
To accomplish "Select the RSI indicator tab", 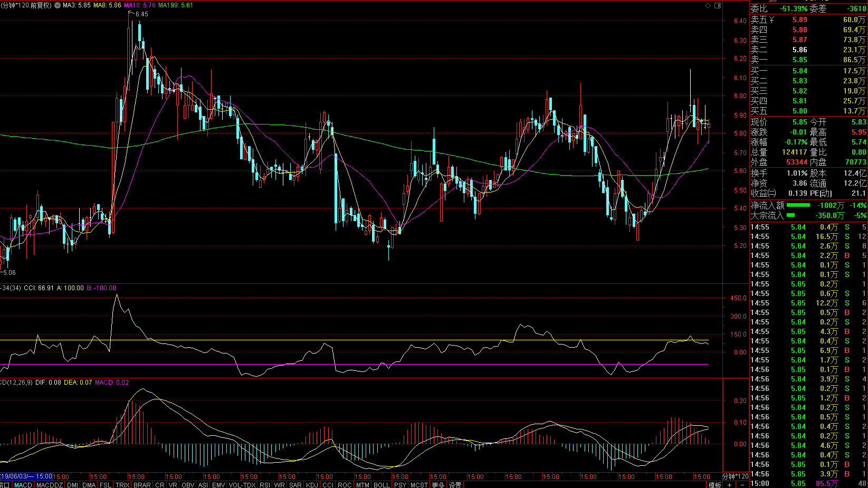I will pyautogui.click(x=265, y=485).
